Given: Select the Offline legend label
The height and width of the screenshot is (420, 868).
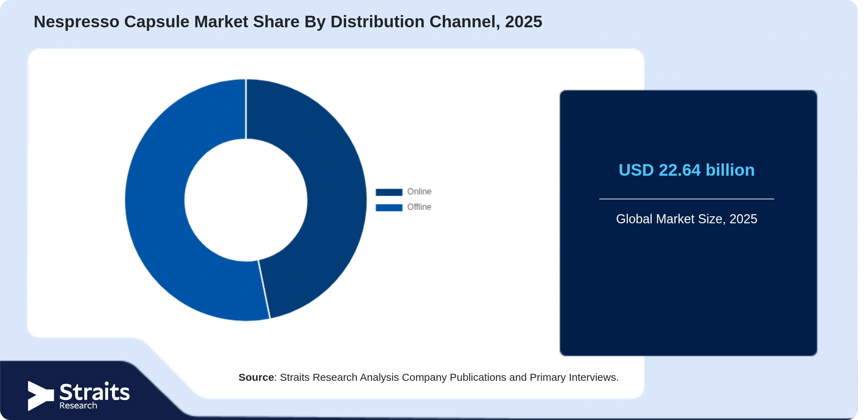Looking at the screenshot, I should pos(419,207).
